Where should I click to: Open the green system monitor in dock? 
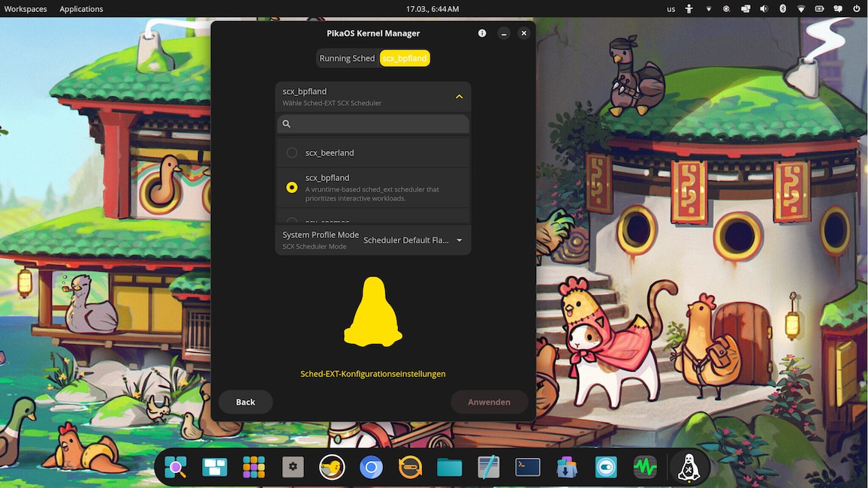point(645,468)
